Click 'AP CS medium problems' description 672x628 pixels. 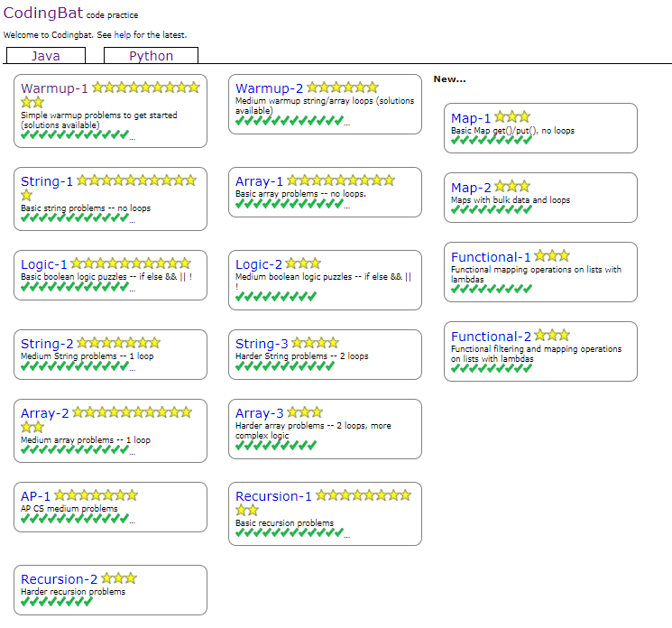point(69,508)
